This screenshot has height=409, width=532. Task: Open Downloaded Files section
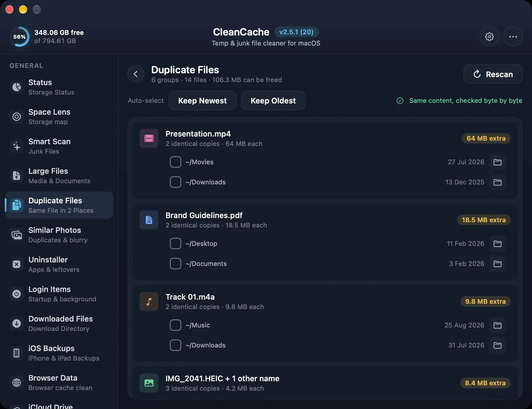pyautogui.click(x=59, y=323)
